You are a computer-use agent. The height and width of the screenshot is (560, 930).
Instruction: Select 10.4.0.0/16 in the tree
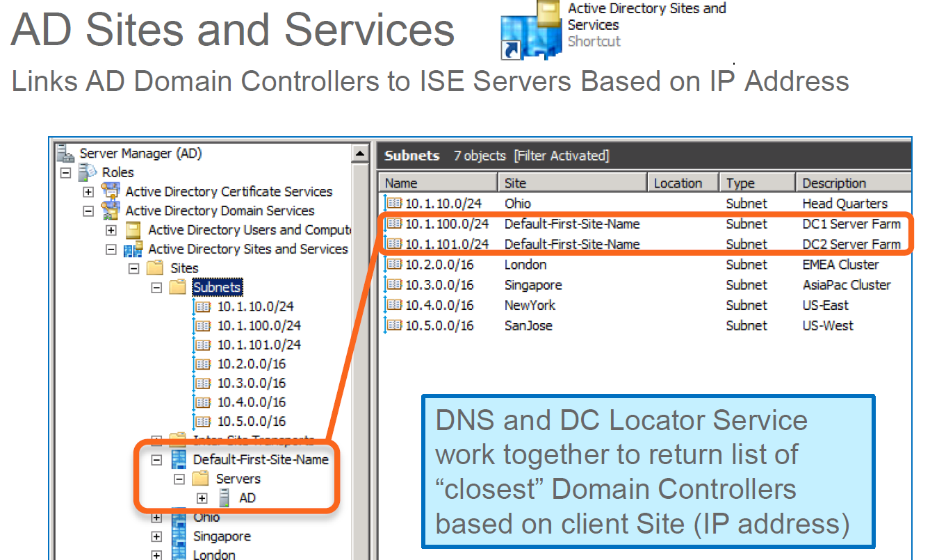(x=251, y=402)
